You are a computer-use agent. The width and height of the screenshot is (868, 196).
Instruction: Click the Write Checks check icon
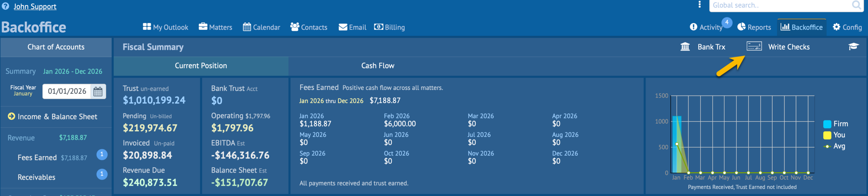754,46
